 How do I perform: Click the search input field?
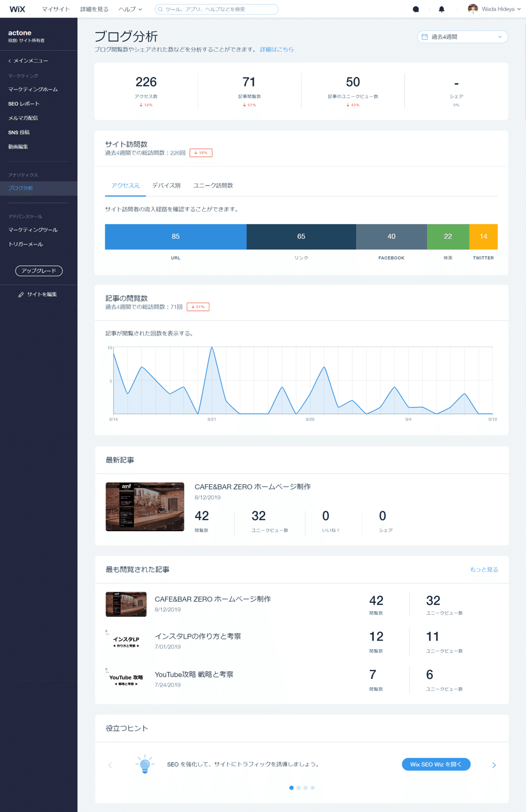click(x=217, y=9)
